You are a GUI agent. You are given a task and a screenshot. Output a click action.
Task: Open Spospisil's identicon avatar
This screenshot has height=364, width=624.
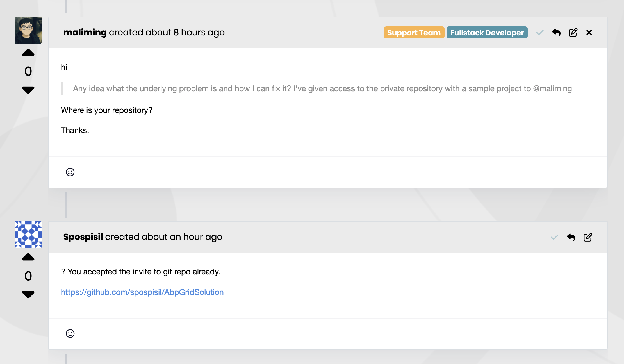[28, 235]
